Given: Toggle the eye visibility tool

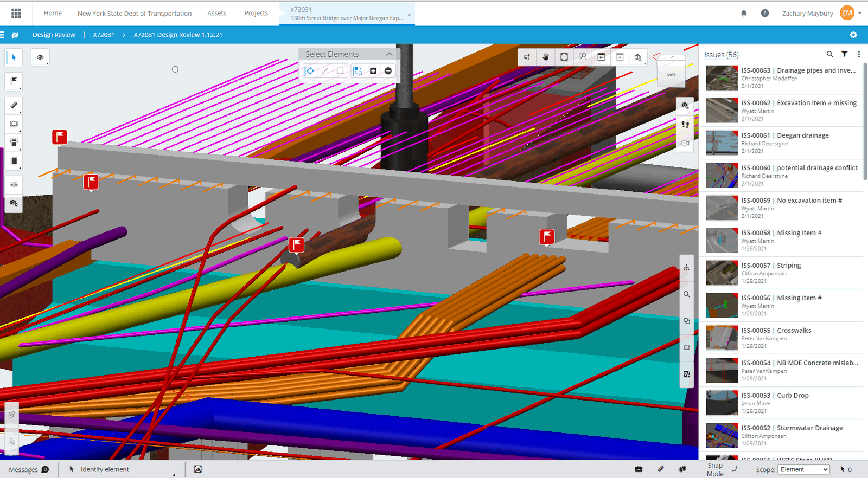Looking at the screenshot, I should (x=40, y=57).
